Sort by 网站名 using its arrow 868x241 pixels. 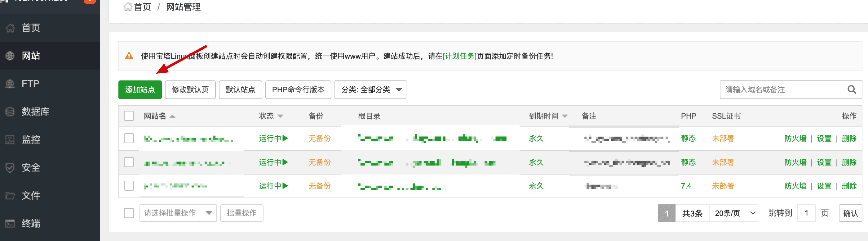(x=173, y=116)
